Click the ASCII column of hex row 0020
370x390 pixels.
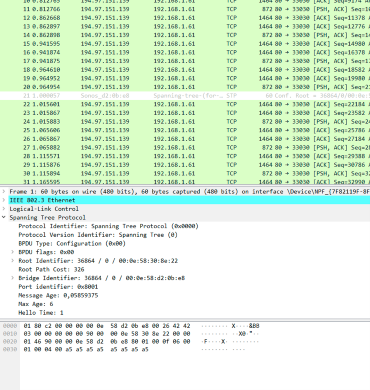(230, 342)
